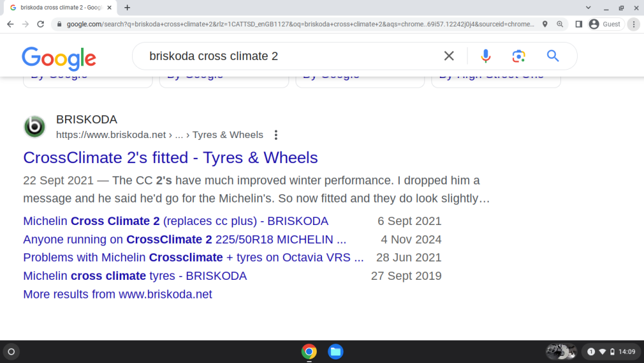The height and width of the screenshot is (363, 644).
Task: Go back using the browser back arrow
Action: (10, 25)
